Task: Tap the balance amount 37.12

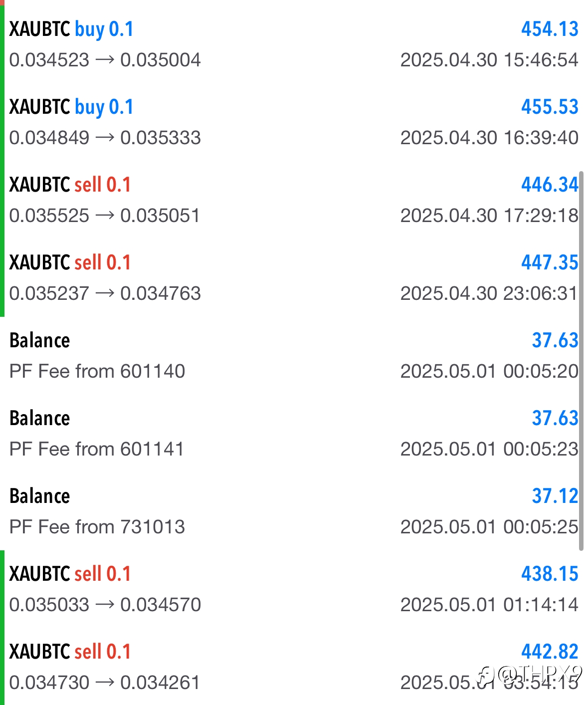Action: point(555,496)
